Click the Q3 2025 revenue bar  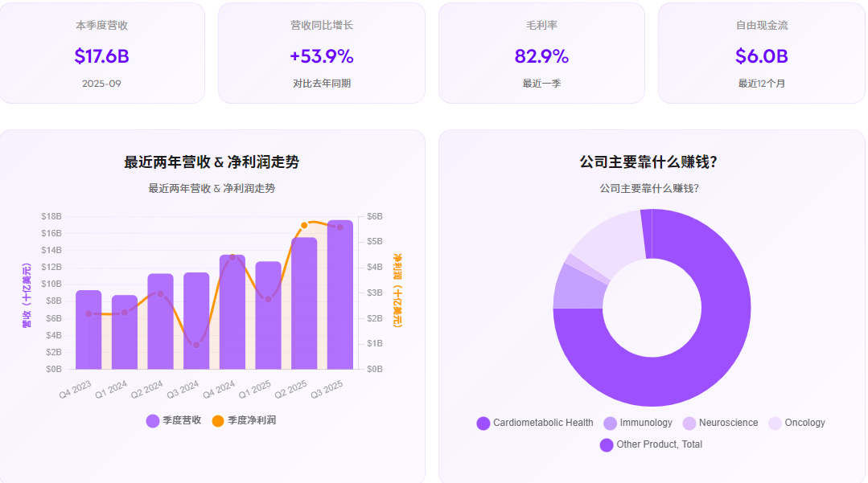[339, 297]
